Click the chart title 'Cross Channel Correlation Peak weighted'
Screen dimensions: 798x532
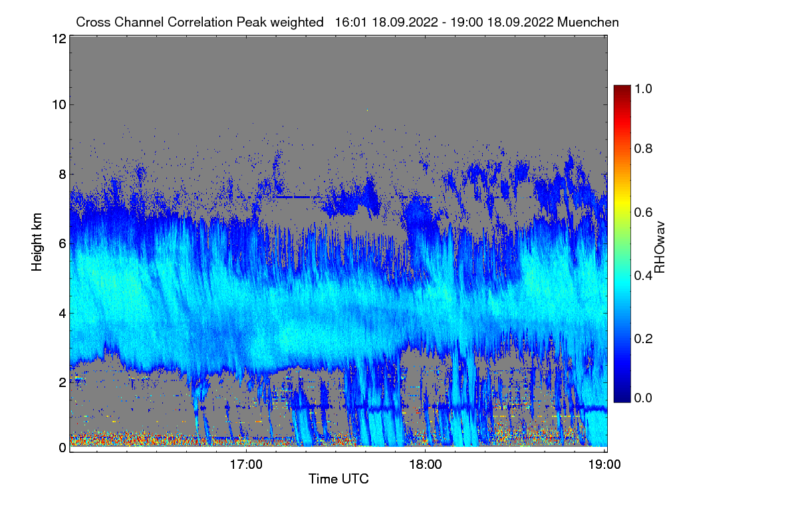[x=199, y=22]
